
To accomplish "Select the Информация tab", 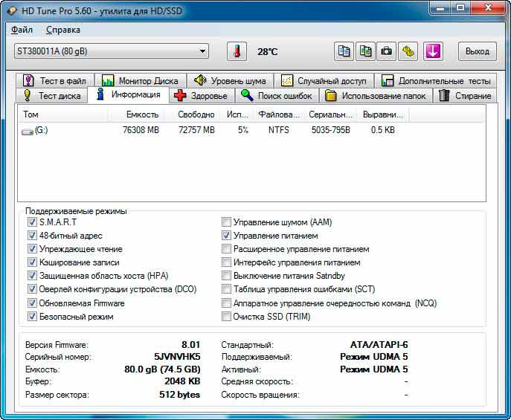I will (x=129, y=94).
